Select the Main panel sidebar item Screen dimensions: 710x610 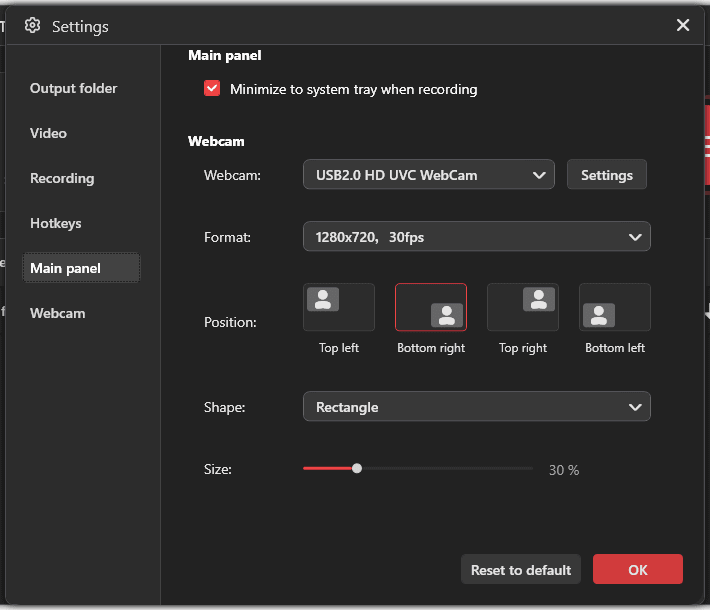point(82,268)
